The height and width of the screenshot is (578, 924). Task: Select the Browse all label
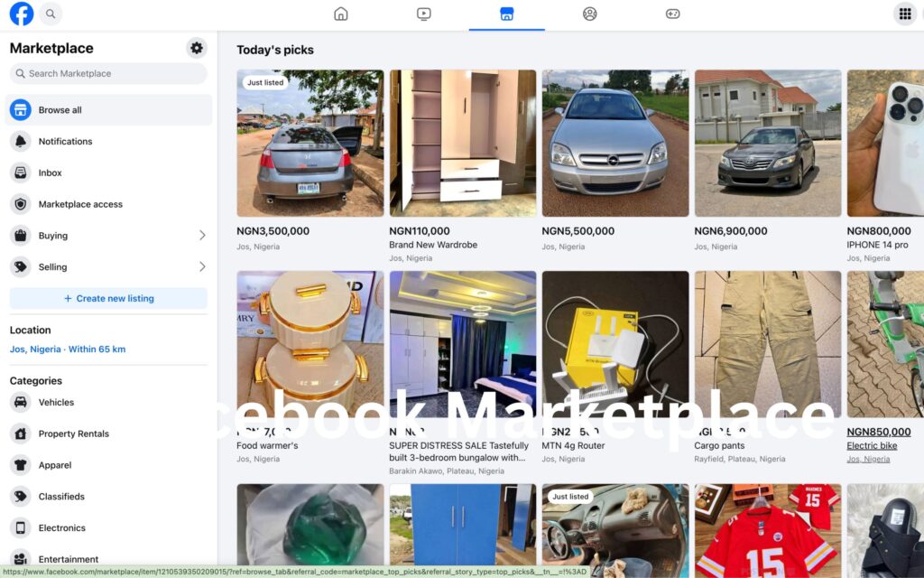60,109
